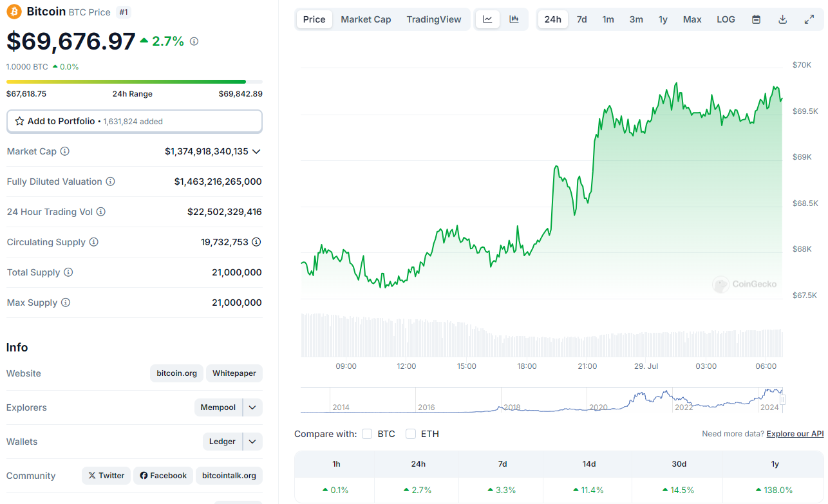The width and height of the screenshot is (828, 504).
Task: Click the 30d 14.5% performance cell
Action: click(679, 490)
